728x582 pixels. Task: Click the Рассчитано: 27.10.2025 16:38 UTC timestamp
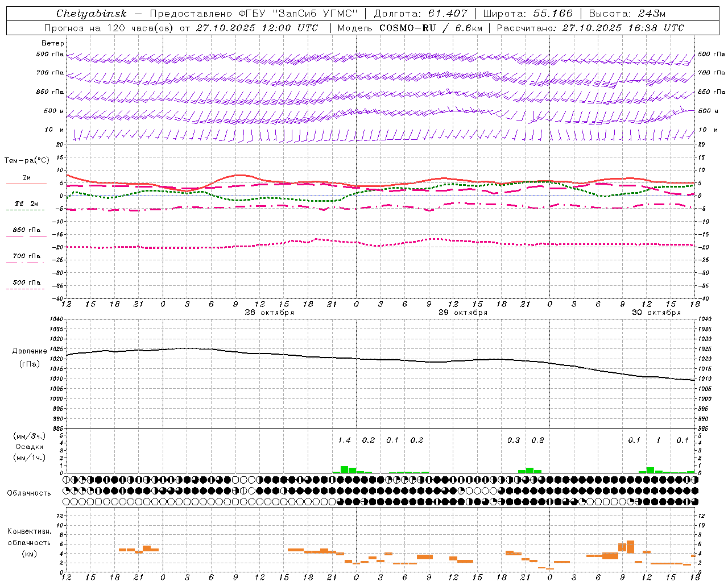pos(590,28)
